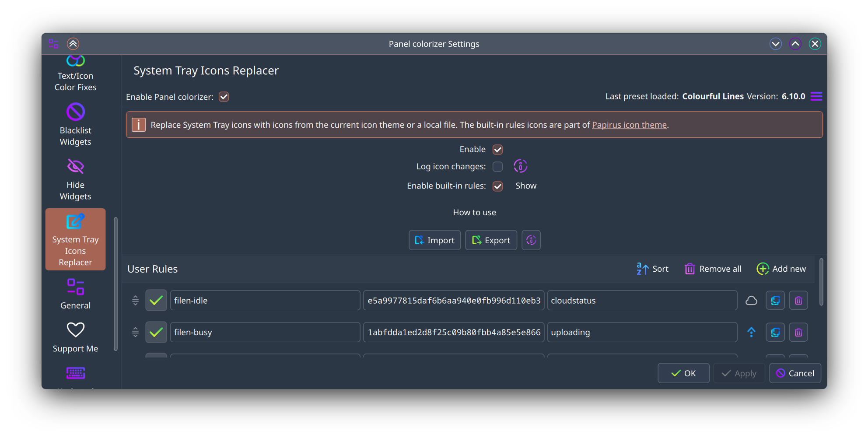Click drag handle of filen-idle rule
The height and width of the screenshot is (438, 868).
click(x=136, y=300)
